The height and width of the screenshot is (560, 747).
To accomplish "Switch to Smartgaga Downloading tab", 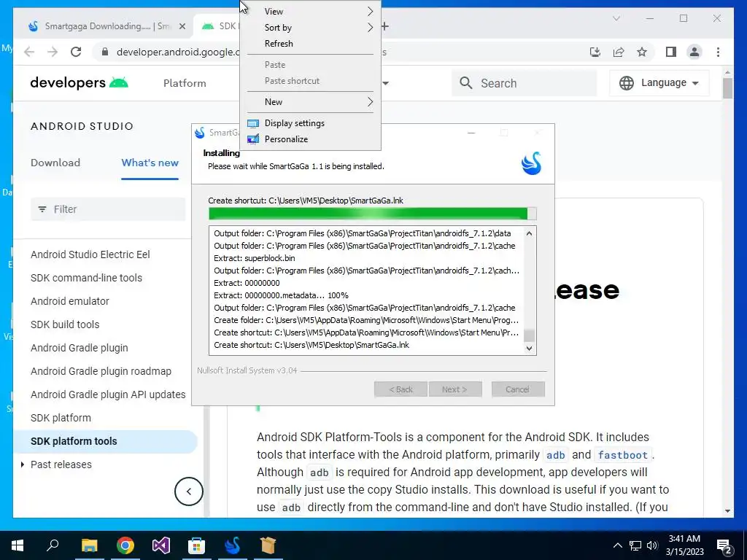I will click(104, 26).
